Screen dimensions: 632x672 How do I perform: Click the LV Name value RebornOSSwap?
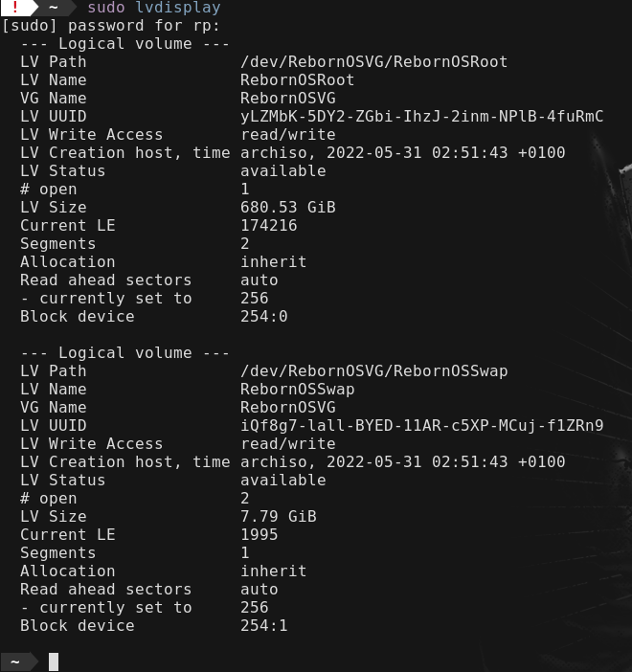(x=297, y=390)
